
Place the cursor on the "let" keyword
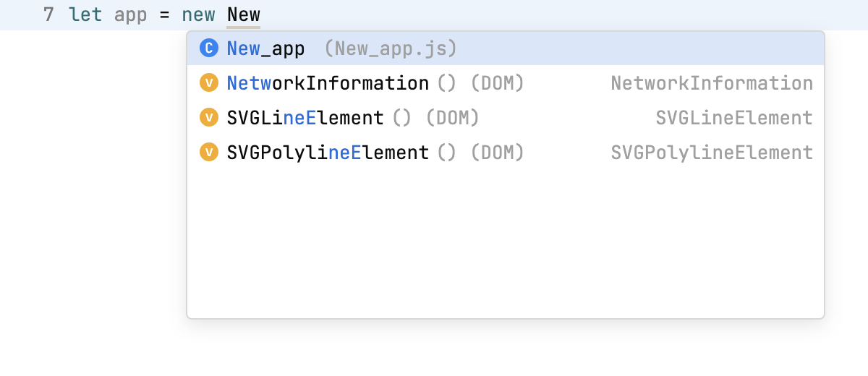pyautogui.click(x=85, y=14)
